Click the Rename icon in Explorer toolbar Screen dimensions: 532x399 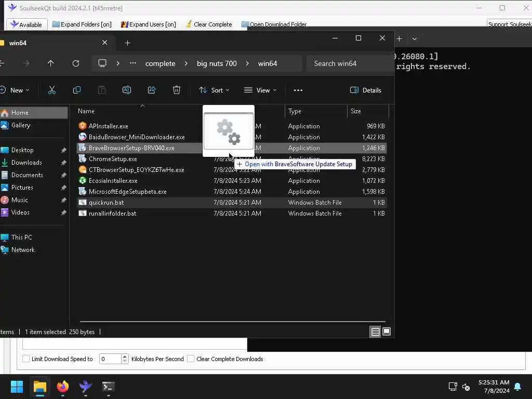127,90
